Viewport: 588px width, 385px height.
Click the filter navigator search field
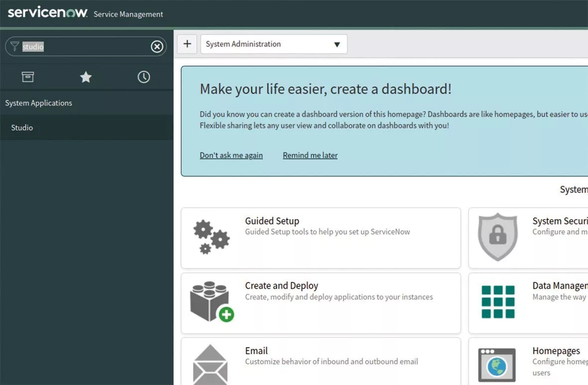point(86,46)
